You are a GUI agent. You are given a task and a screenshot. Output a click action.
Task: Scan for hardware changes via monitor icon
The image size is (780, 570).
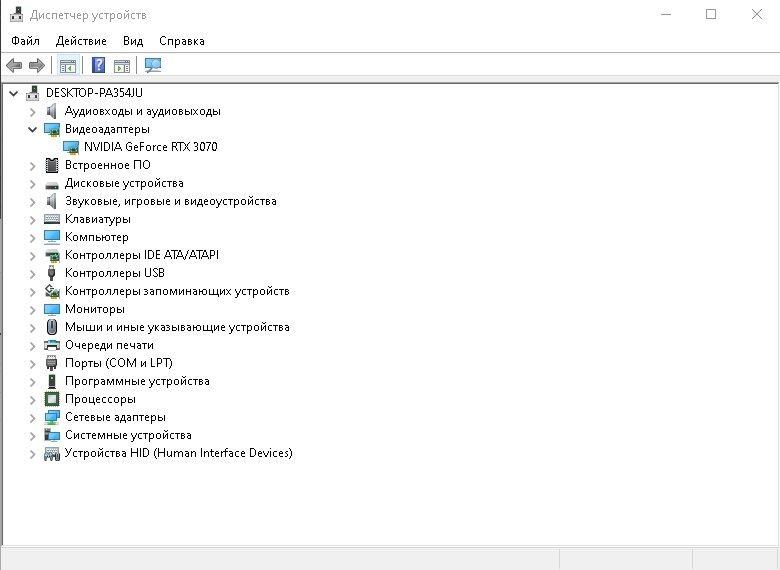coord(153,66)
